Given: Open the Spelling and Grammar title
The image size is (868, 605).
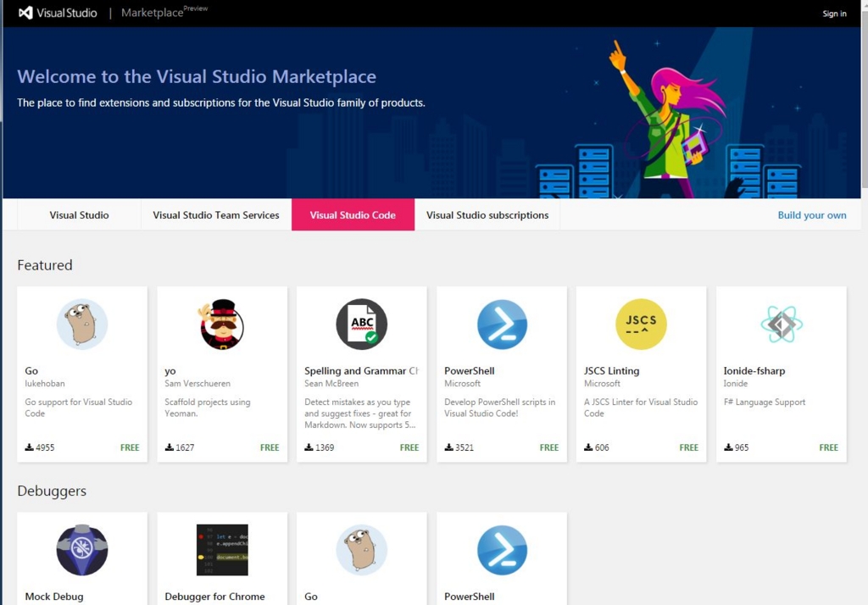Looking at the screenshot, I should click(x=361, y=371).
